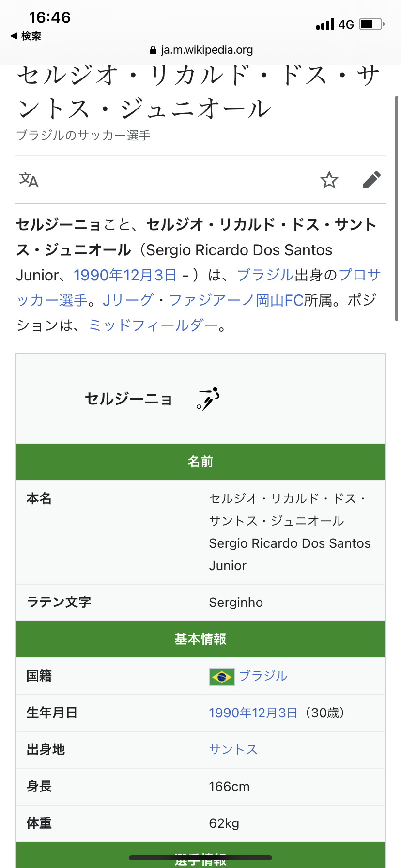Tap the battery status icon
This screenshot has height=868, width=401.
tap(371, 24)
